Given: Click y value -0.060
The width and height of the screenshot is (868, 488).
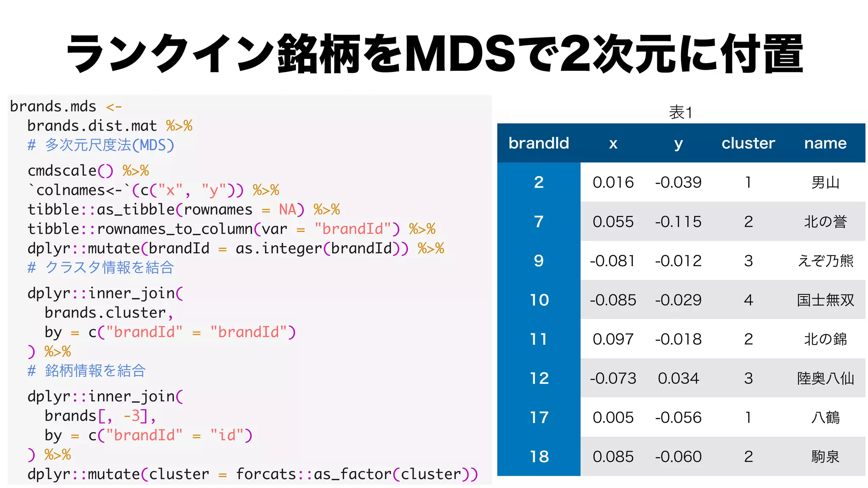Looking at the screenshot, I should point(678,457).
